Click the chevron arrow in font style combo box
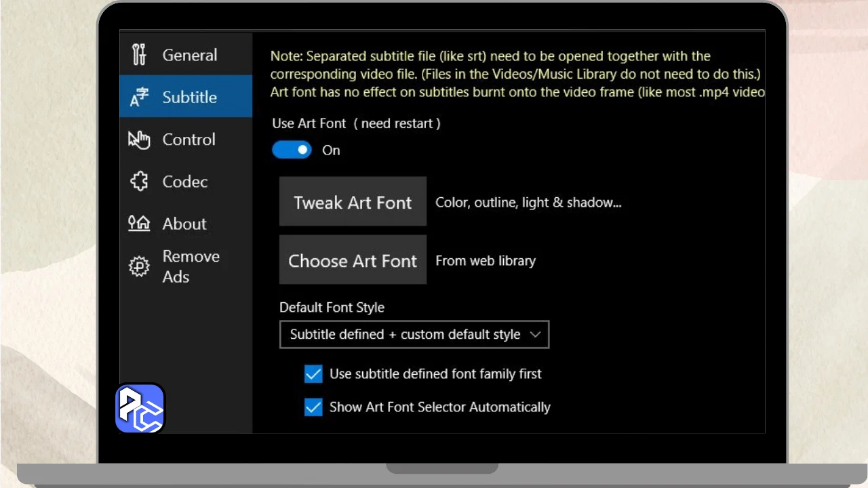The image size is (868, 488). [x=535, y=335]
